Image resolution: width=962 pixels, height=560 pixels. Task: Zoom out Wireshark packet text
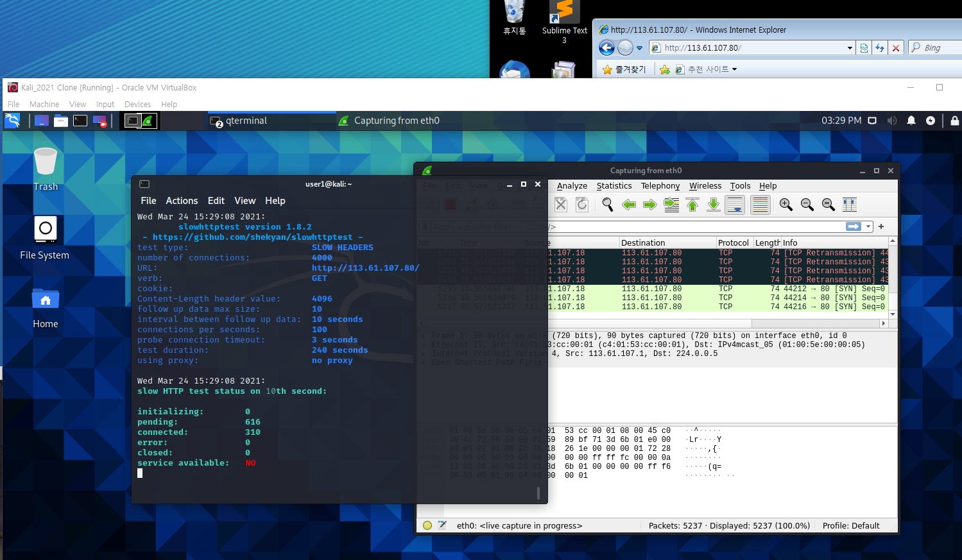807,205
